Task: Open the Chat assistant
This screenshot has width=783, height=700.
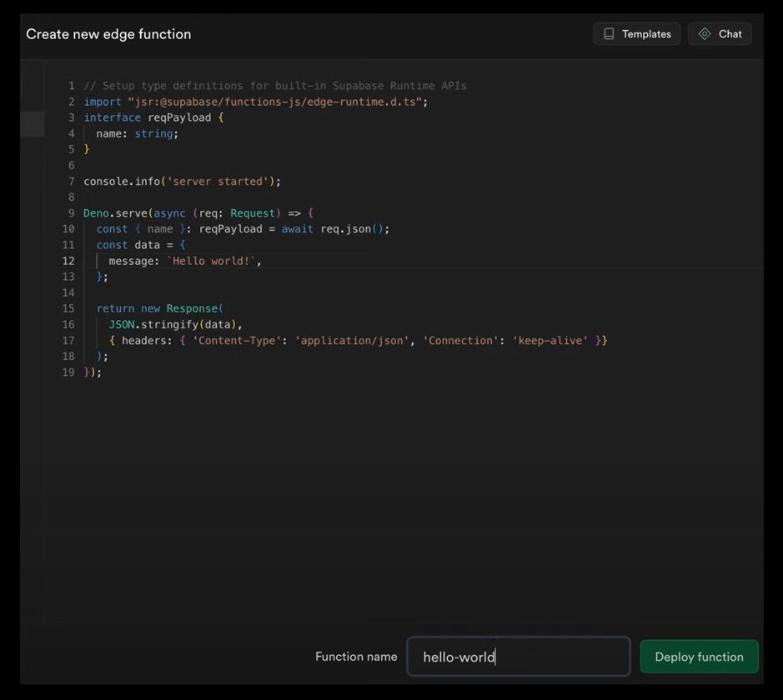Action: pos(720,34)
